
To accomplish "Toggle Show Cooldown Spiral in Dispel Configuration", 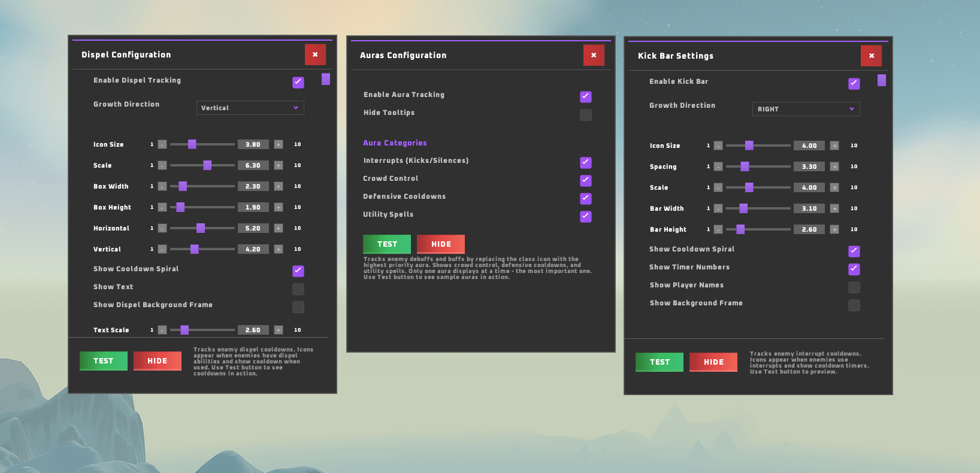I will pyautogui.click(x=298, y=271).
